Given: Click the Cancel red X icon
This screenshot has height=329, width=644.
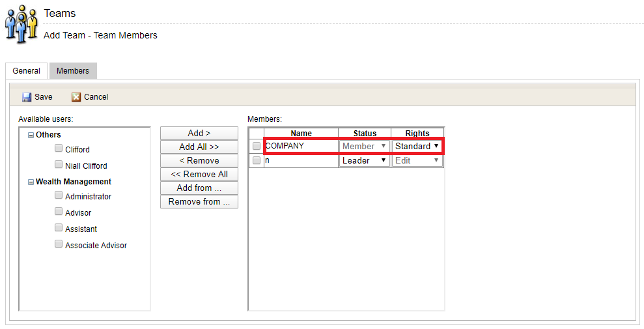Looking at the screenshot, I should [x=76, y=97].
